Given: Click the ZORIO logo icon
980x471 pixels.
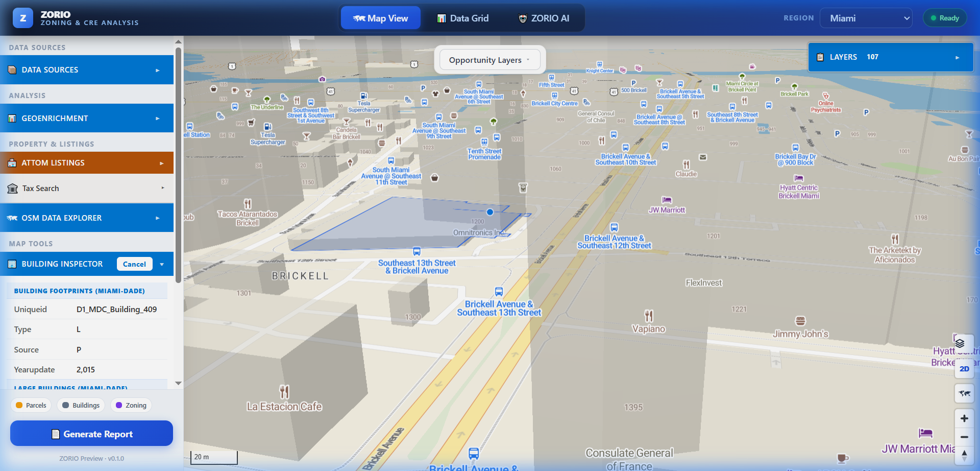Looking at the screenshot, I should click(x=23, y=18).
